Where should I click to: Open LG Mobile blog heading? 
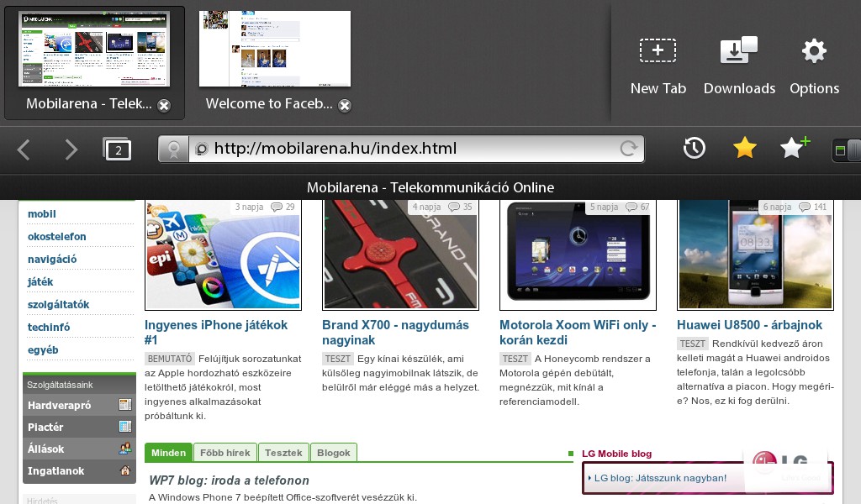(616, 454)
